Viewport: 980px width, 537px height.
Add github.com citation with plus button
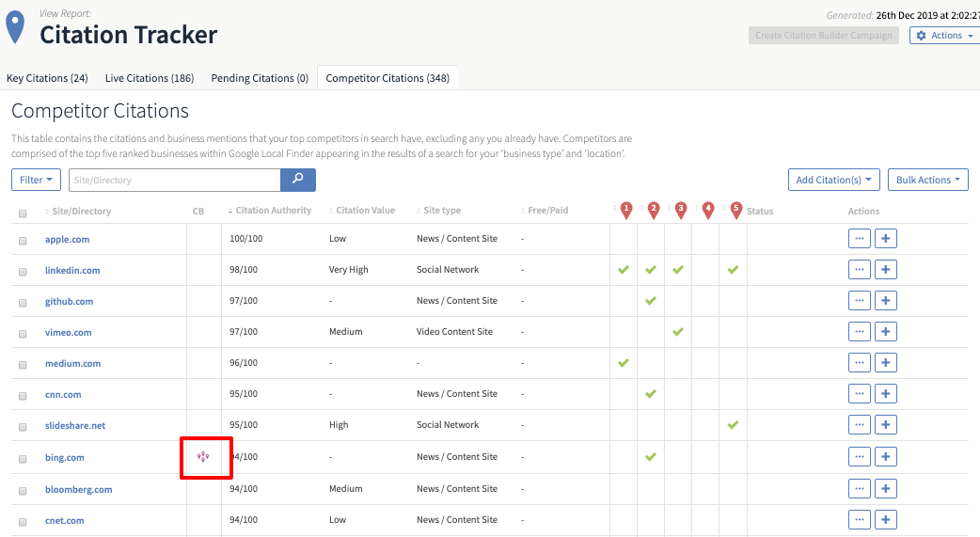pos(886,300)
